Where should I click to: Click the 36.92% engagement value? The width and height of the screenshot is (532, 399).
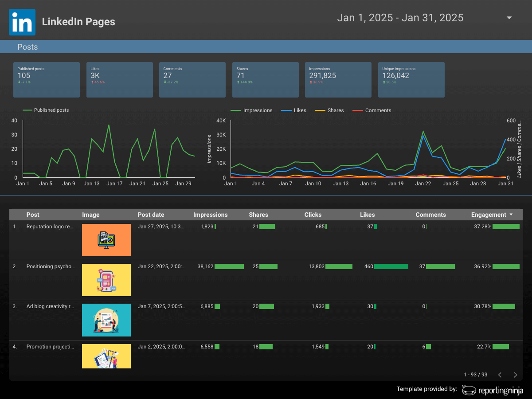tap(483, 266)
